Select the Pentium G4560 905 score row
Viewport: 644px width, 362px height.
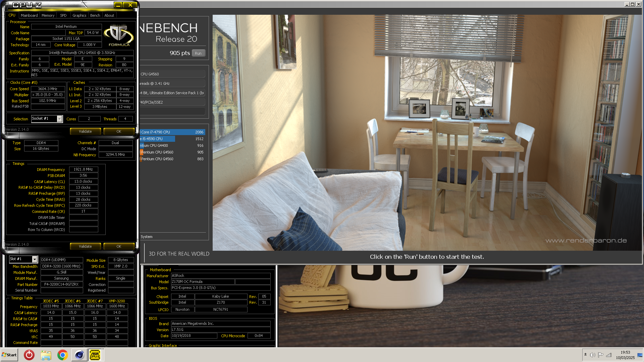click(x=172, y=152)
